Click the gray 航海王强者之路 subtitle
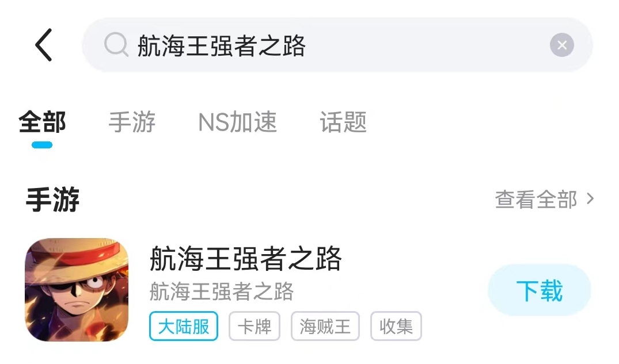The image size is (619, 364). (222, 292)
